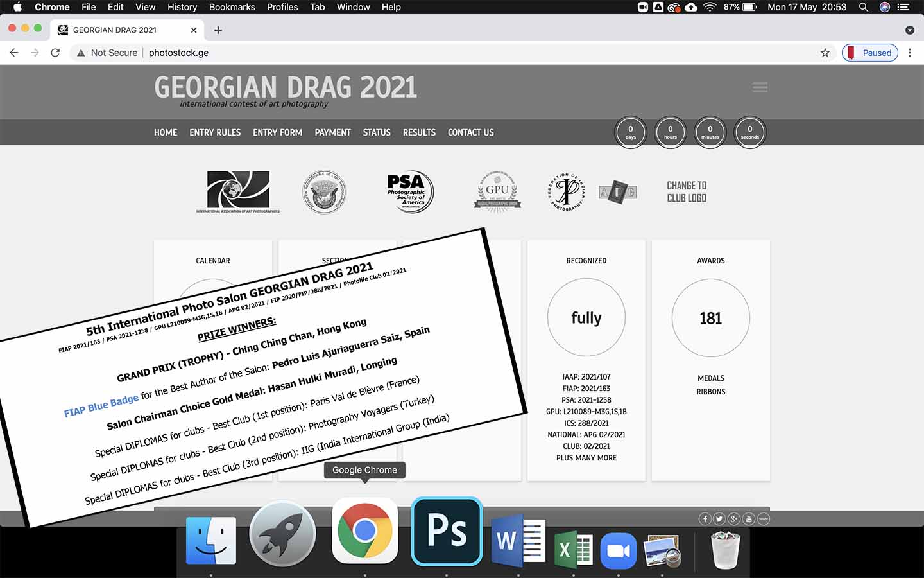Click the CONTACT US link
This screenshot has height=578, width=924.
tap(470, 132)
